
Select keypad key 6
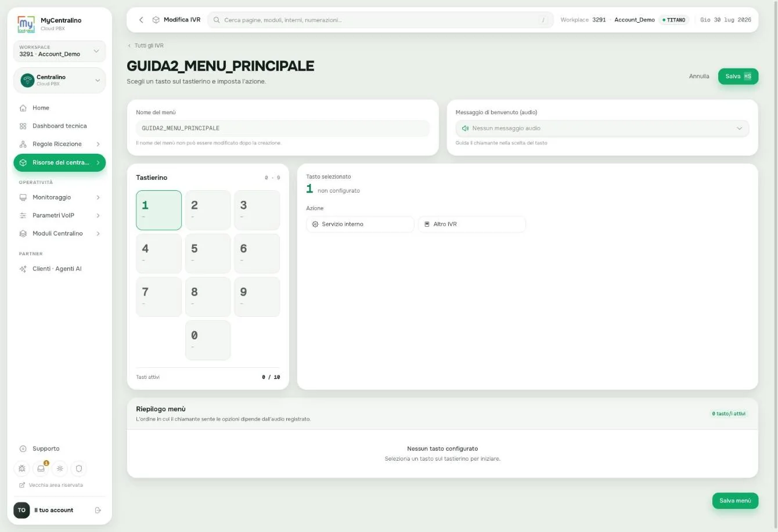257,254
